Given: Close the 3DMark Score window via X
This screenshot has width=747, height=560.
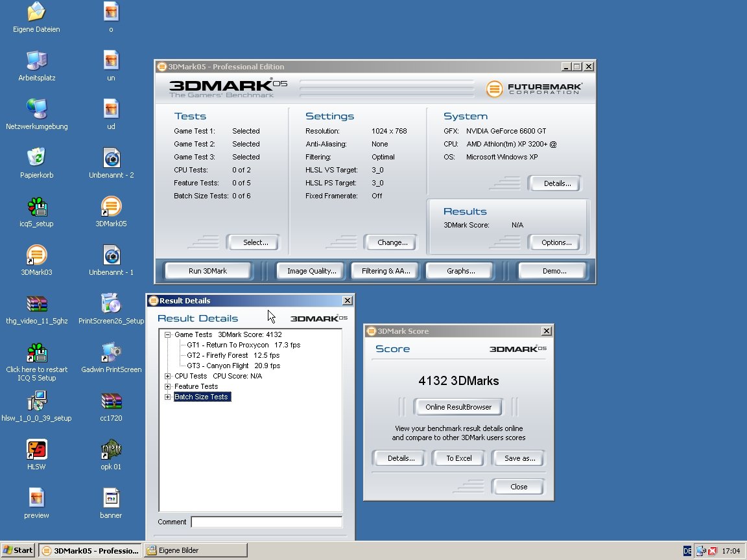Looking at the screenshot, I should (547, 331).
